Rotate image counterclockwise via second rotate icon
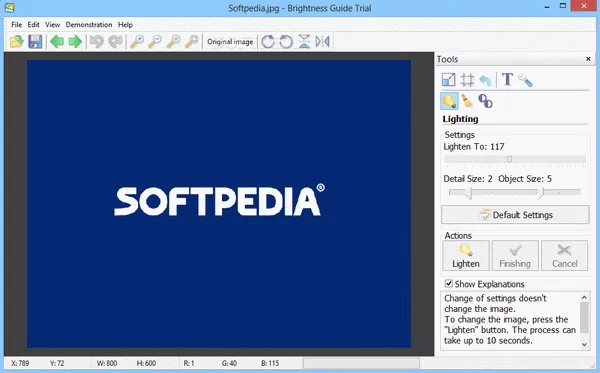The width and height of the screenshot is (600, 373). pos(286,41)
